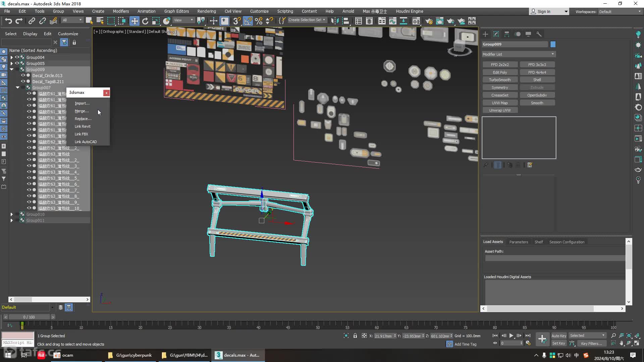The image size is (644, 362).
Task: Choose Import... from 3dsmax menu
Action: [82, 103]
